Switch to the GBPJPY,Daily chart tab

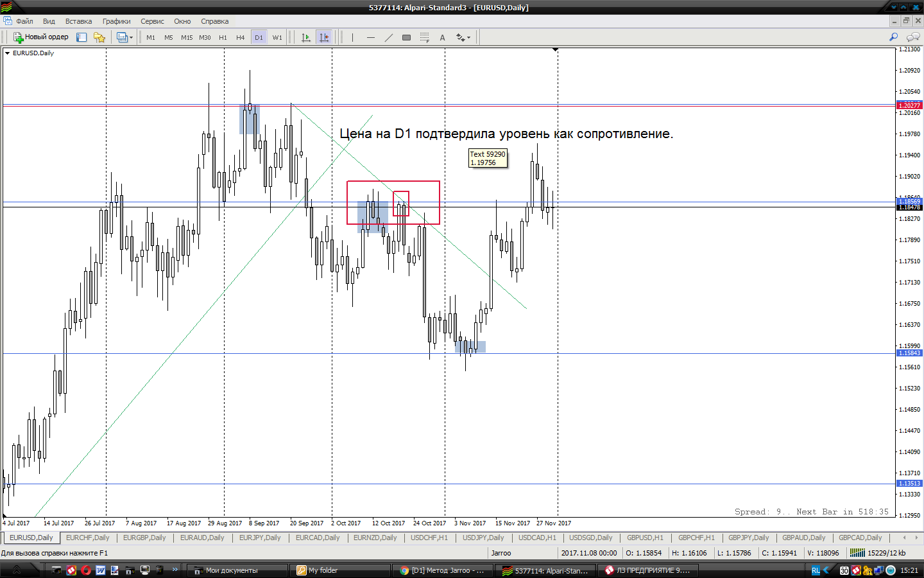(x=748, y=538)
